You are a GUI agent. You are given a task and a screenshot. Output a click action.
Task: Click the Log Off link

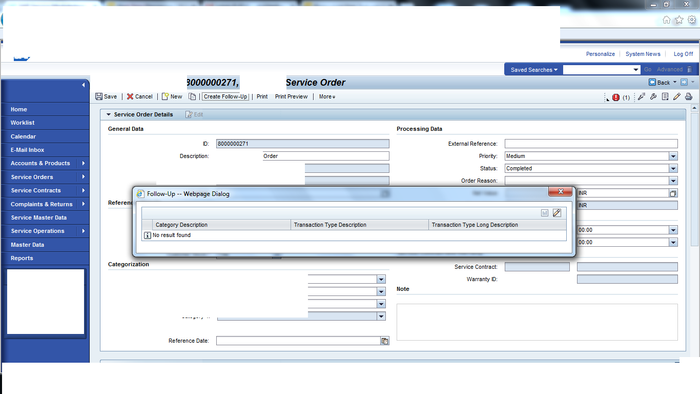click(x=683, y=54)
